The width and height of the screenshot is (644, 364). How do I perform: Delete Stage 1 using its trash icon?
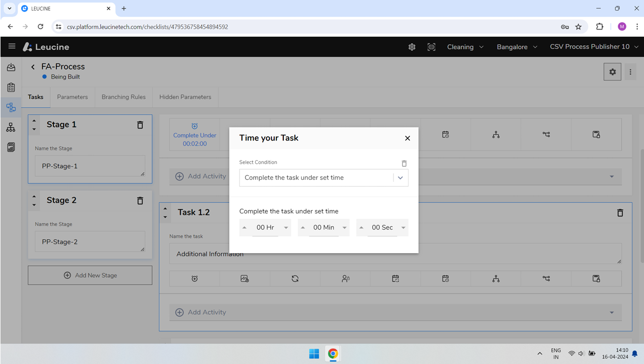pos(140,125)
